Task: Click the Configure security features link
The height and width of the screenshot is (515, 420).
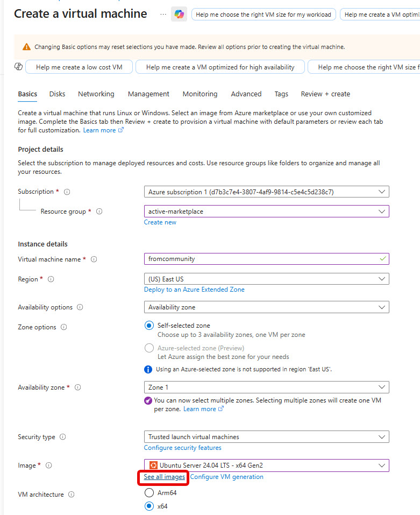Action: click(x=183, y=448)
